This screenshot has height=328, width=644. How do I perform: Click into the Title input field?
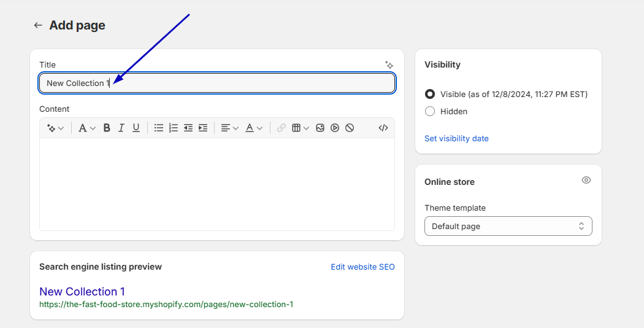coord(217,83)
